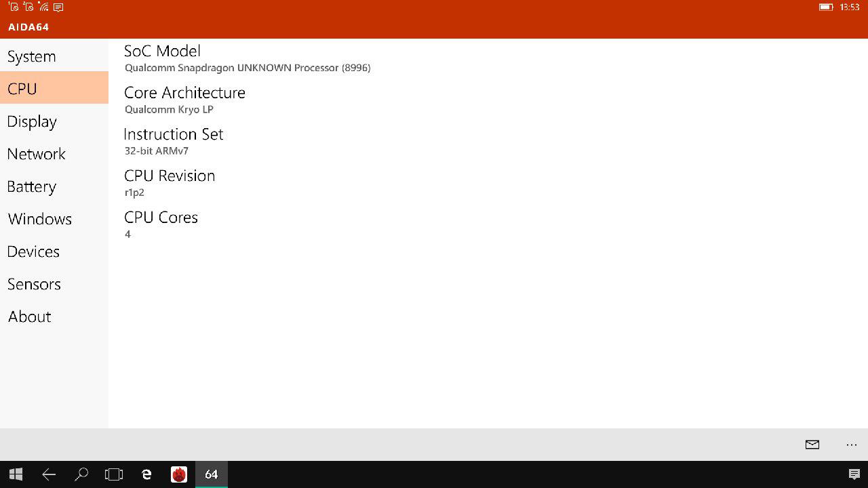Open Task View in the taskbar
This screenshot has width=868, height=488.
[x=114, y=474]
